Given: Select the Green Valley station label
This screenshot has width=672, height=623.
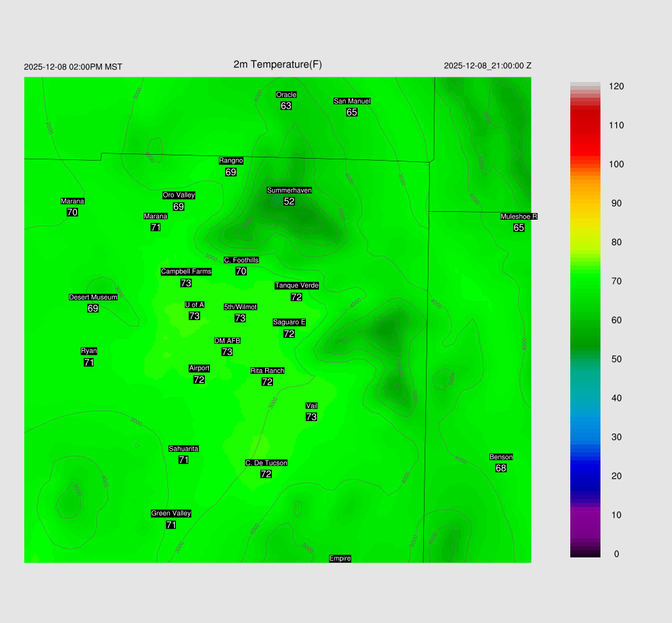Looking at the screenshot, I should (x=171, y=513).
